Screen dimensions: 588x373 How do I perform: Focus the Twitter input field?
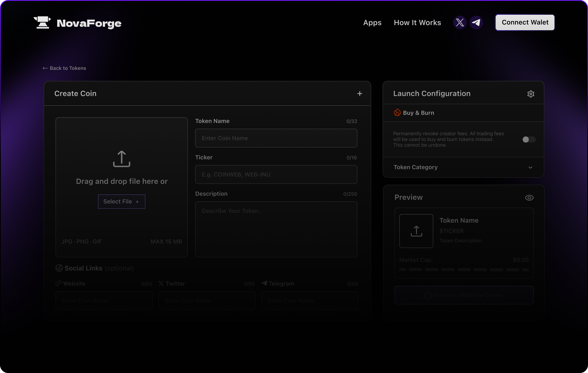(x=207, y=301)
